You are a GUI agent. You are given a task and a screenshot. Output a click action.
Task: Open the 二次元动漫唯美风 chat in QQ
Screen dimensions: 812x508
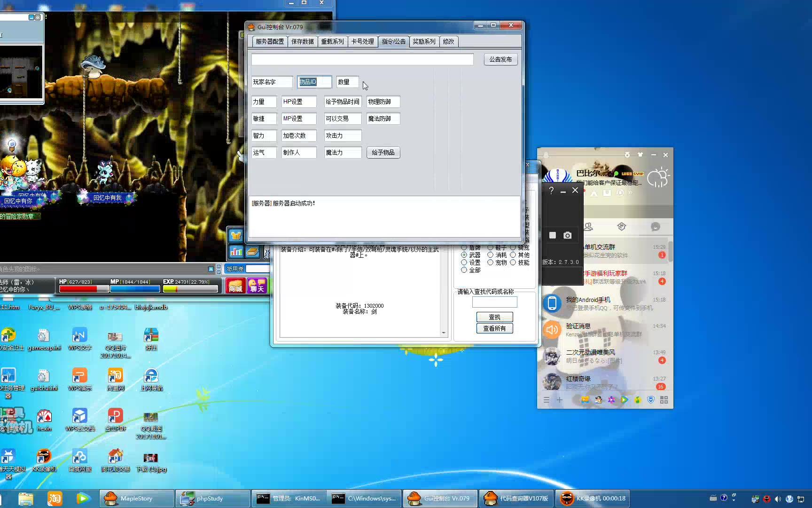(605, 356)
